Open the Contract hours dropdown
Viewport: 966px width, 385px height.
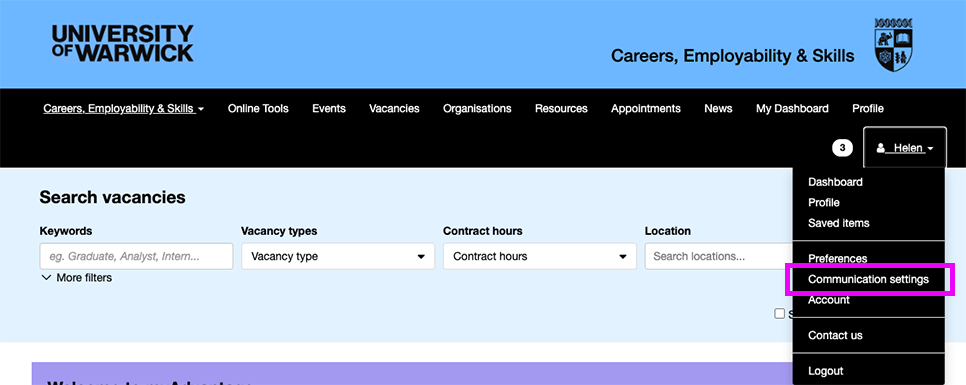click(x=540, y=256)
